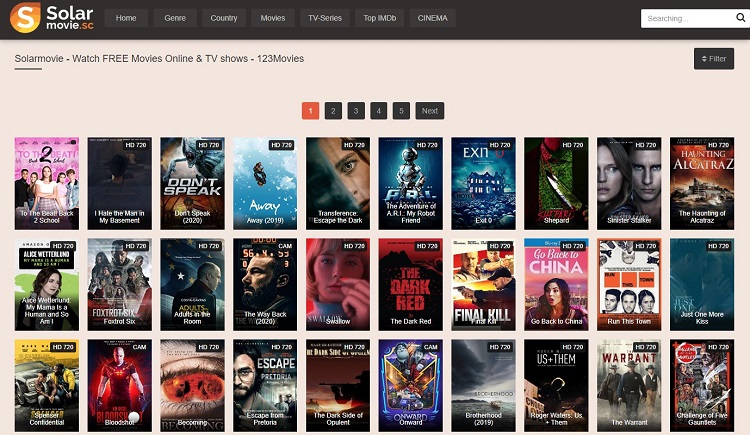Open the Shepard movie poster
Image resolution: width=750 pixels, height=435 pixels.
556,183
